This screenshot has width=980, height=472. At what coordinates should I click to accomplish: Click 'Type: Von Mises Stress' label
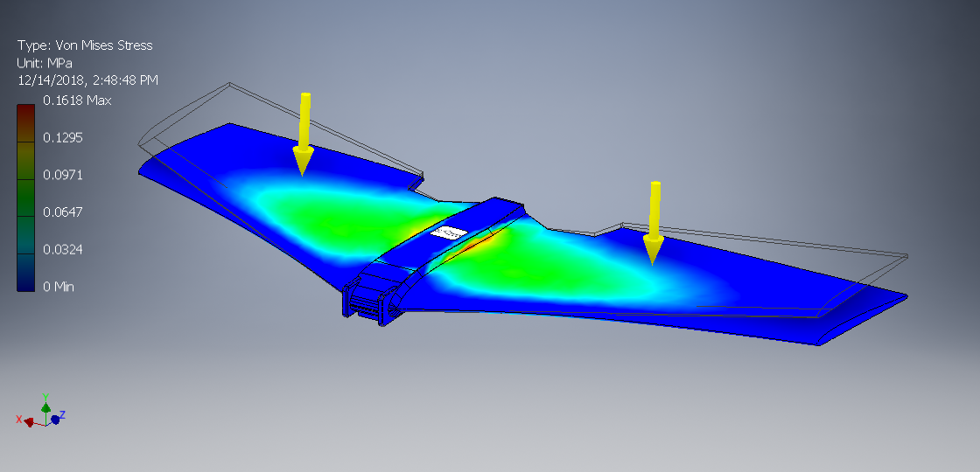(84, 45)
